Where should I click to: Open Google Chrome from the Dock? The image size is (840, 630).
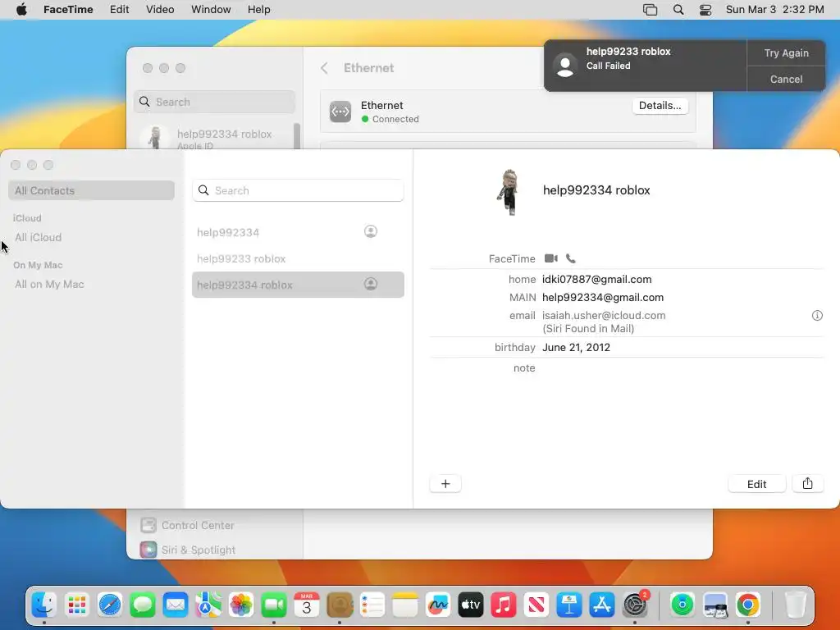(x=748, y=605)
